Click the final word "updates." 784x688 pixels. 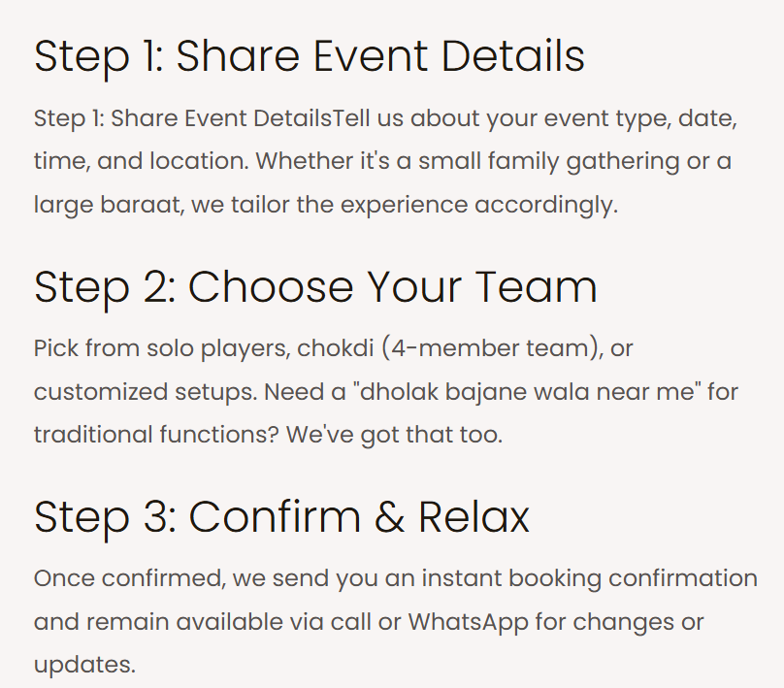85,666
